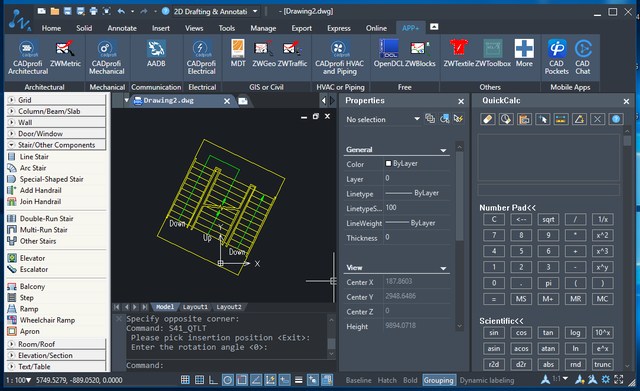Viewport: 640px width, 391px height.
Task: Click QuickCalc clear history icon
Action: click(506, 119)
